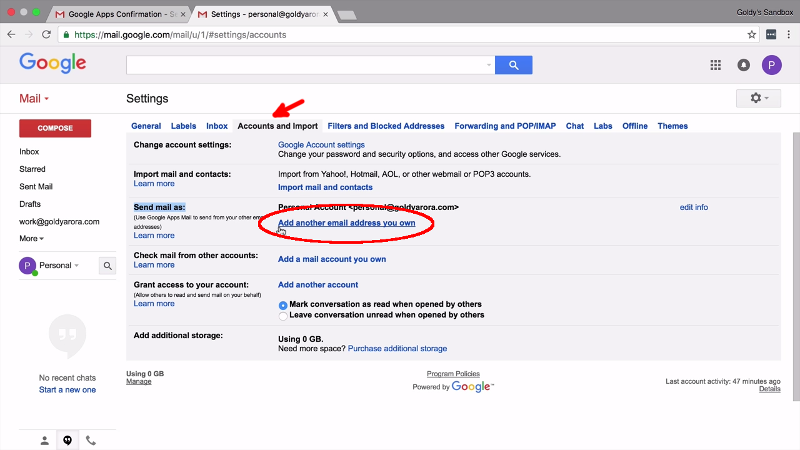Click the extension icon beside the star
The width and height of the screenshot is (800, 450).
[771, 35]
